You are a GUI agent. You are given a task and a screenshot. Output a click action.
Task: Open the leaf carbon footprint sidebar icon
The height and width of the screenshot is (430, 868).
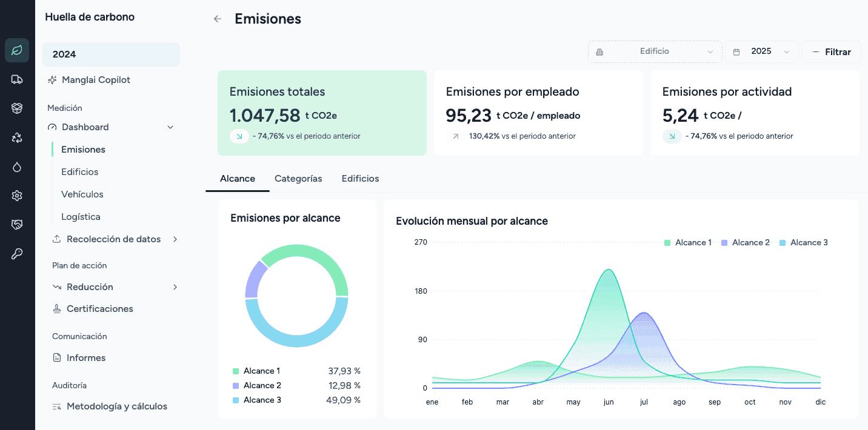point(17,50)
